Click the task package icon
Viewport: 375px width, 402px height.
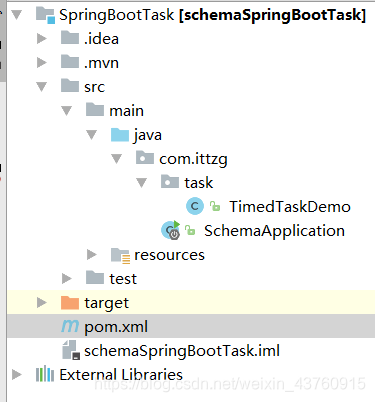pos(170,182)
